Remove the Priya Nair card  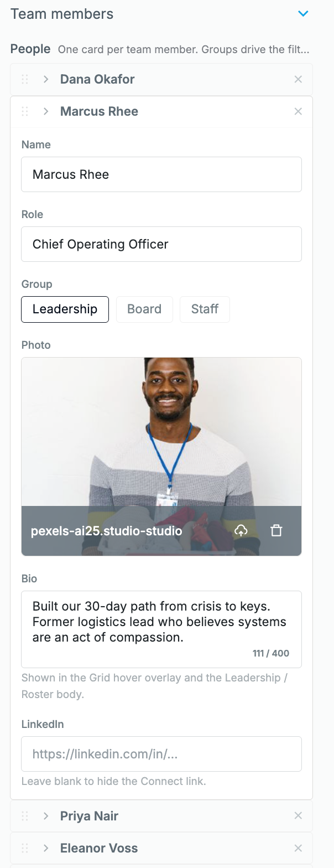(x=298, y=815)
